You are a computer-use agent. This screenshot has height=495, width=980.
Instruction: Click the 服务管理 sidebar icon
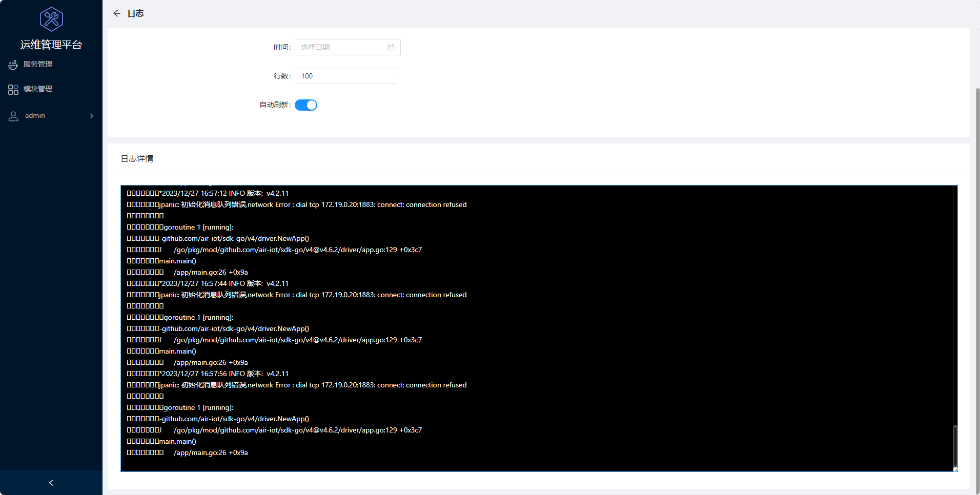click(13, 65)
